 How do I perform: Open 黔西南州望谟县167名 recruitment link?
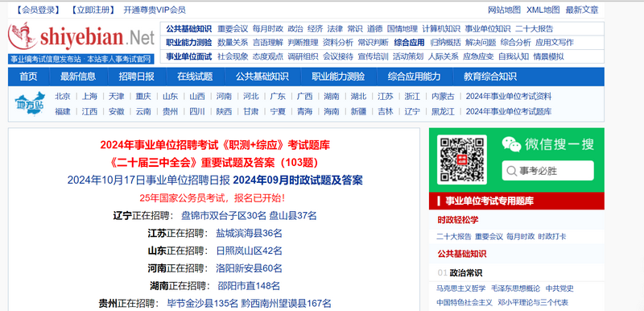(x=287, y=304)
